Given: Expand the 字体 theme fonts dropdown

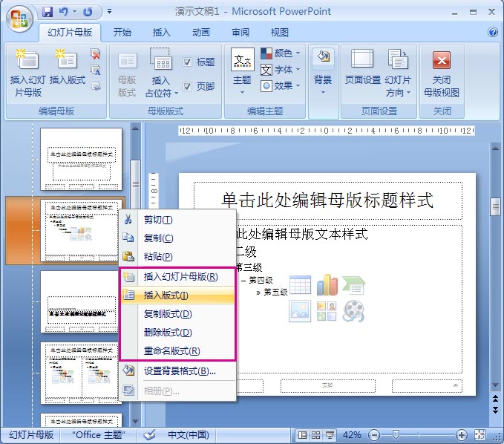Looking at the screenshot, I should click(x=281, y=70).
